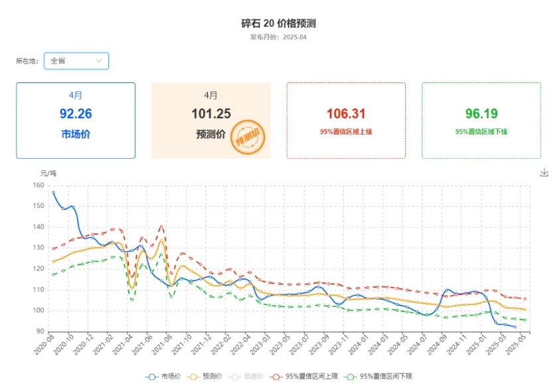Viewport: 552px width, 392px height.
Task: Click the last blue market price data point
Action: pyautogui.click(x=515, y=327)
